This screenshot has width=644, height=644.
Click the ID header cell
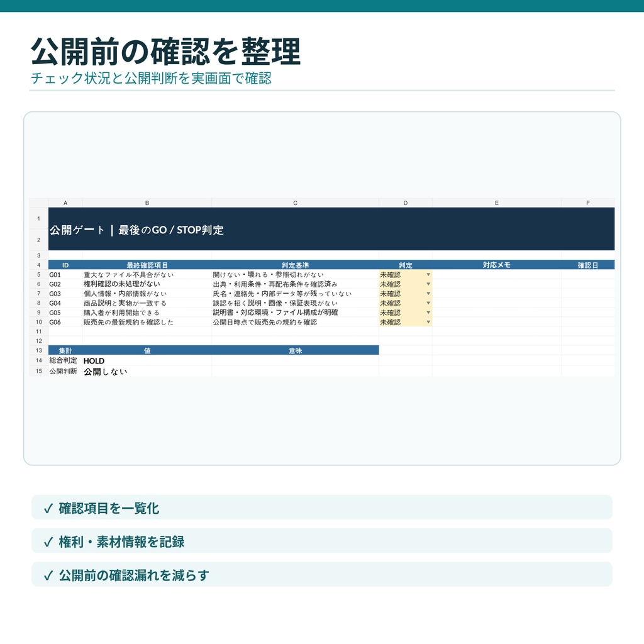coord(65,265)
